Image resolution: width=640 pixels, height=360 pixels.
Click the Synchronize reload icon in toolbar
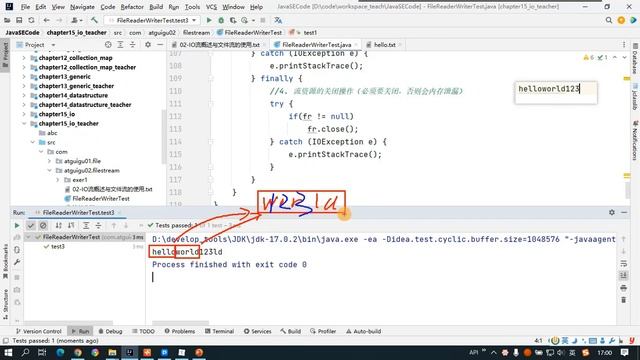[x=31, y=20]
